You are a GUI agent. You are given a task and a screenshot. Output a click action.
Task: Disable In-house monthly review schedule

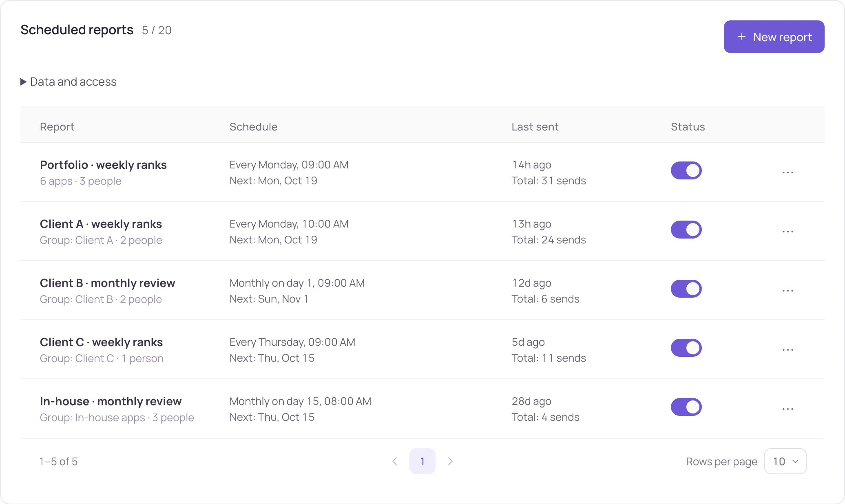click(686, 407)
